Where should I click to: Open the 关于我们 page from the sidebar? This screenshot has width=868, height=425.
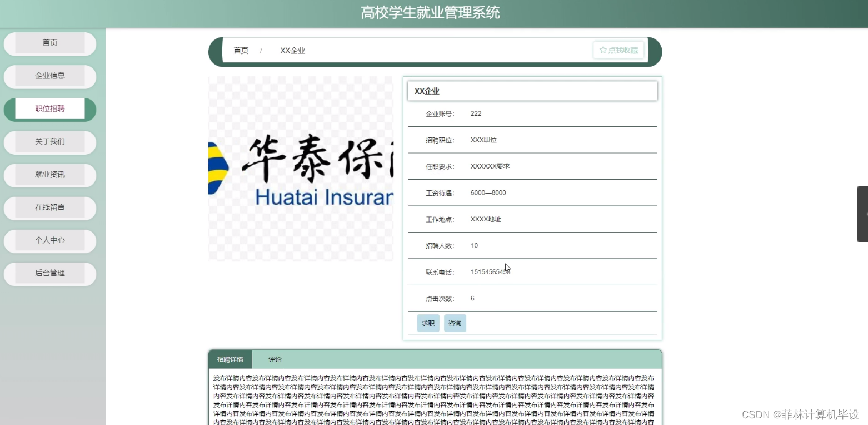click(x=49, y=142)
